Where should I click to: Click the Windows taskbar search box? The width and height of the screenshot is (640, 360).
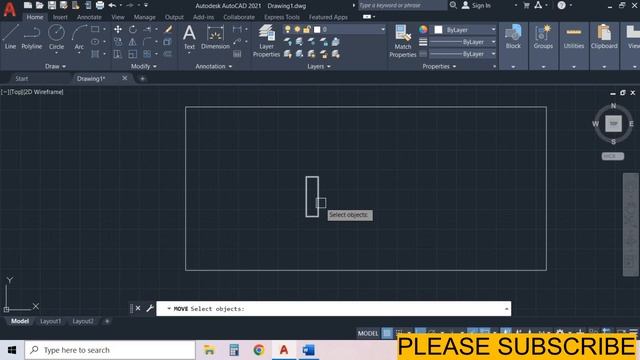pos(110,350)
